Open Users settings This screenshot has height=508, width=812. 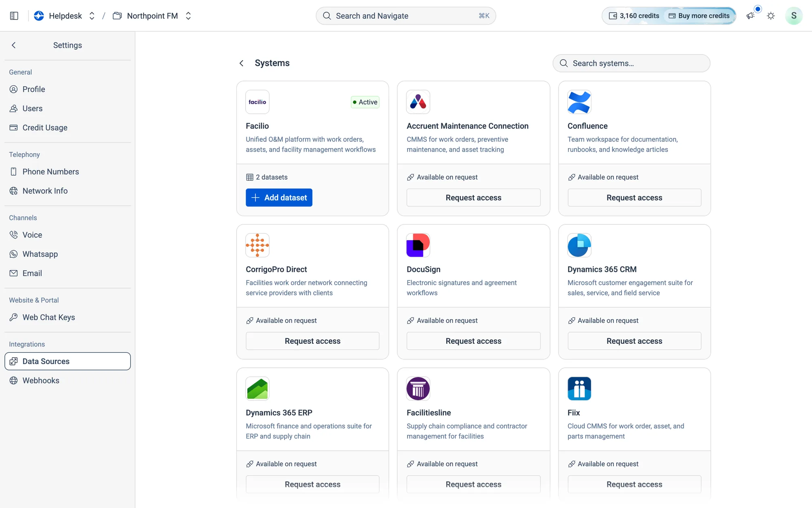pos(67,109)
